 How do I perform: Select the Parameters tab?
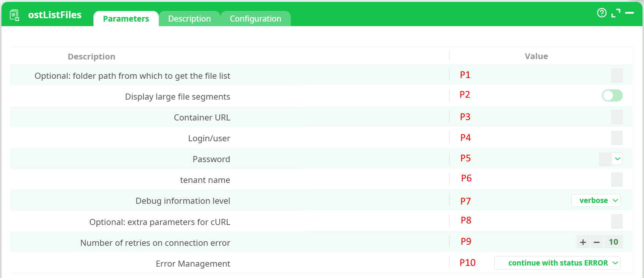coord(126,19)
